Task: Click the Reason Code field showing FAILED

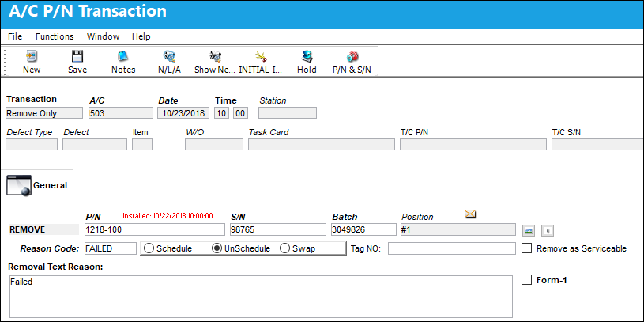Action: point(111,248)
